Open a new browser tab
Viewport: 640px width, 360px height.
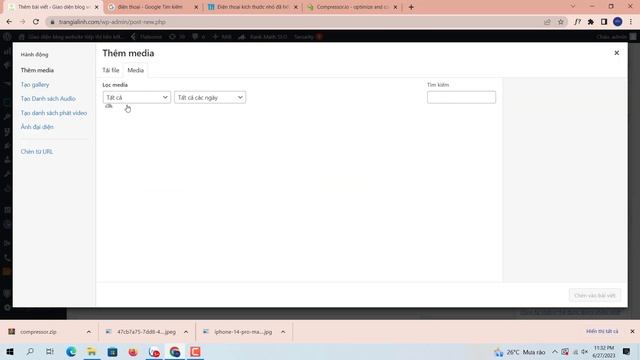tap(411, 7)
